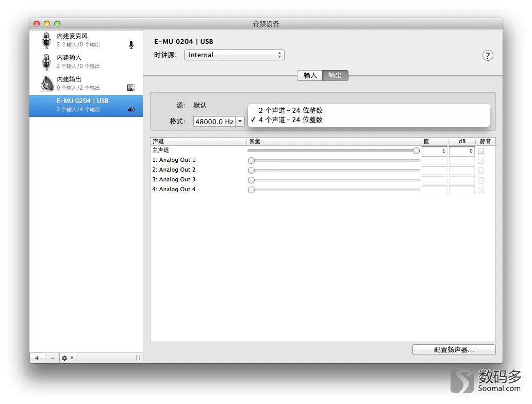Click the speaker indicator on E-MU 0204 row

tap(131, 110)
